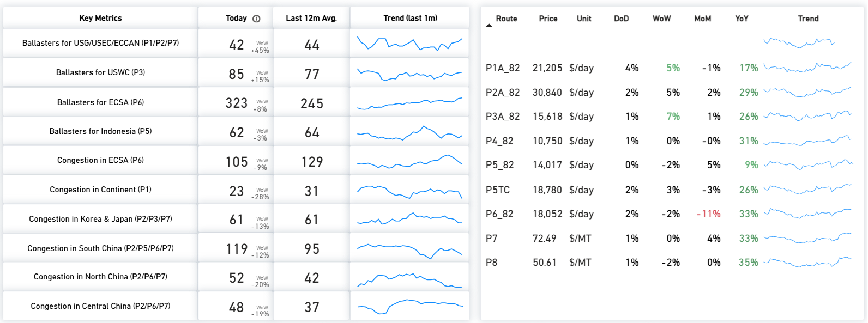Click price 18,780 for P5TC
This screenshot has height=323, width=868.
547,190
